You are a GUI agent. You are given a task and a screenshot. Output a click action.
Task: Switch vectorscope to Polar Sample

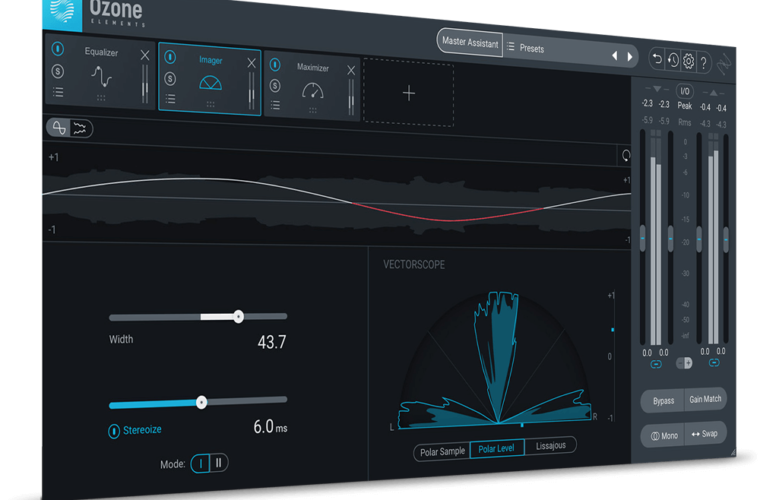coord(442,452)
